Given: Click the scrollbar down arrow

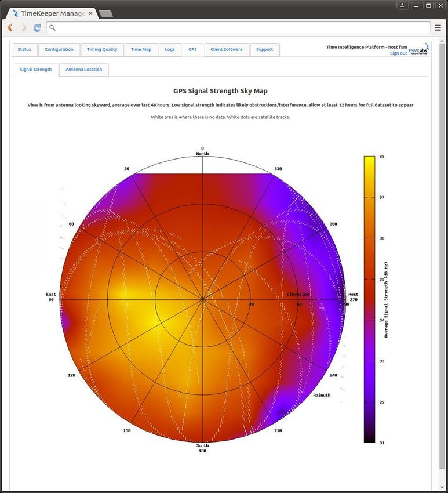Looking at the screenshot, I should (442, 488).
